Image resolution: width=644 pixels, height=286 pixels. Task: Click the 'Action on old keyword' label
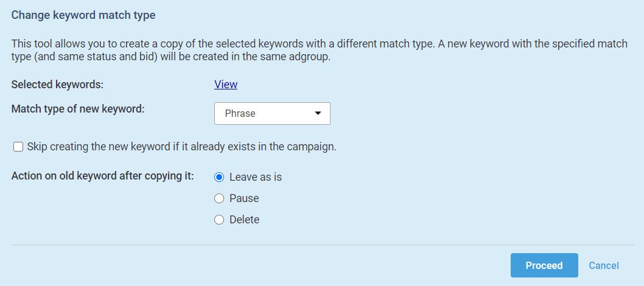point(102,176)
